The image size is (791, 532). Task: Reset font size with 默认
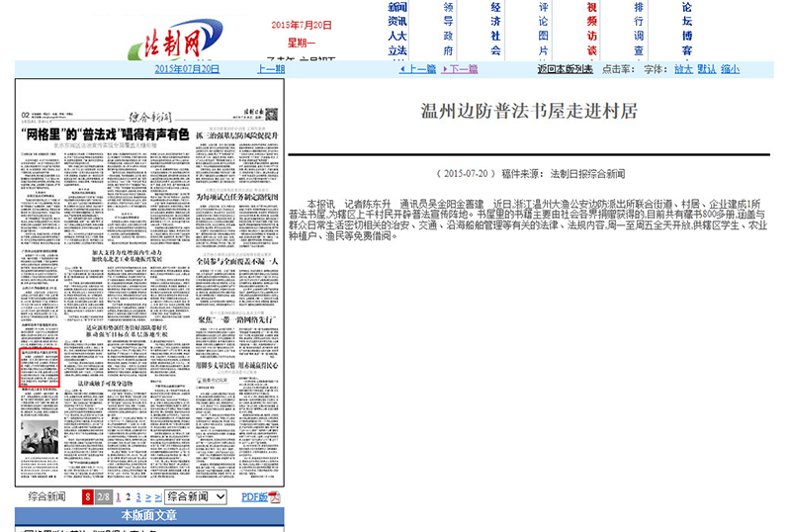point(707,68)
